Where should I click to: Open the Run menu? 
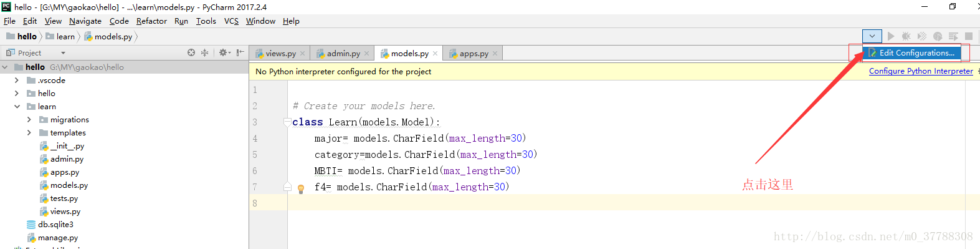coord(181,21)
